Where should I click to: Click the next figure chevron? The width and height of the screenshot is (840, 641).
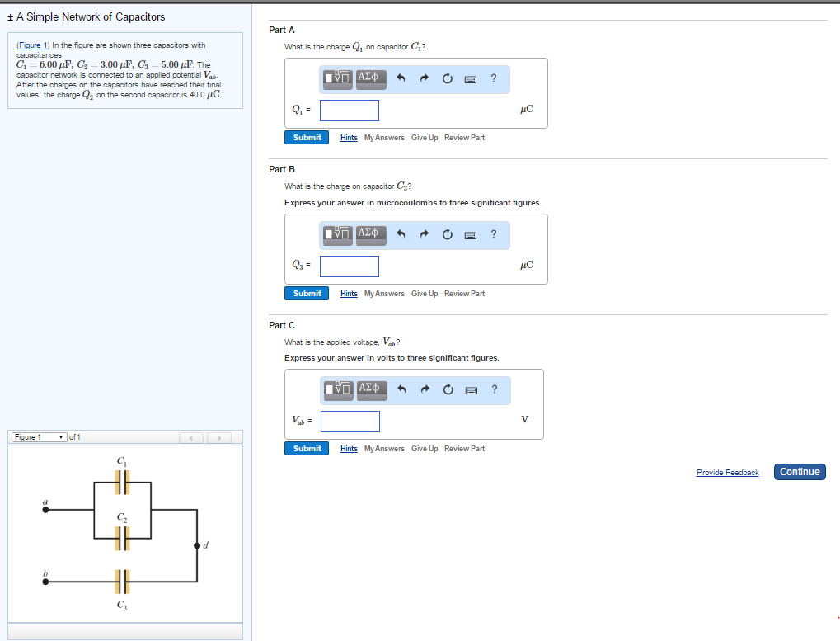[218, 436]
